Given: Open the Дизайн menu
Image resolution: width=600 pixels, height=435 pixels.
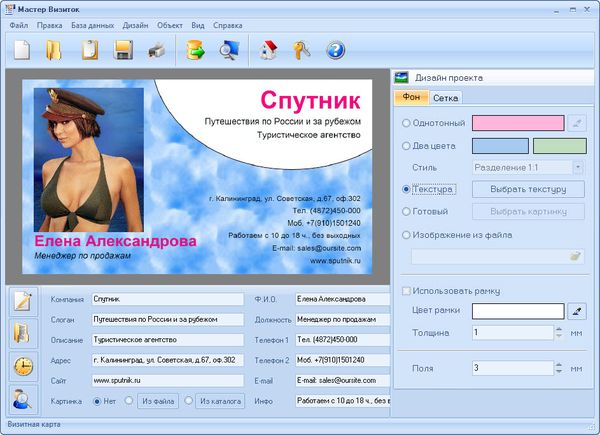Looking at the screenshot, I should [136, 24].
